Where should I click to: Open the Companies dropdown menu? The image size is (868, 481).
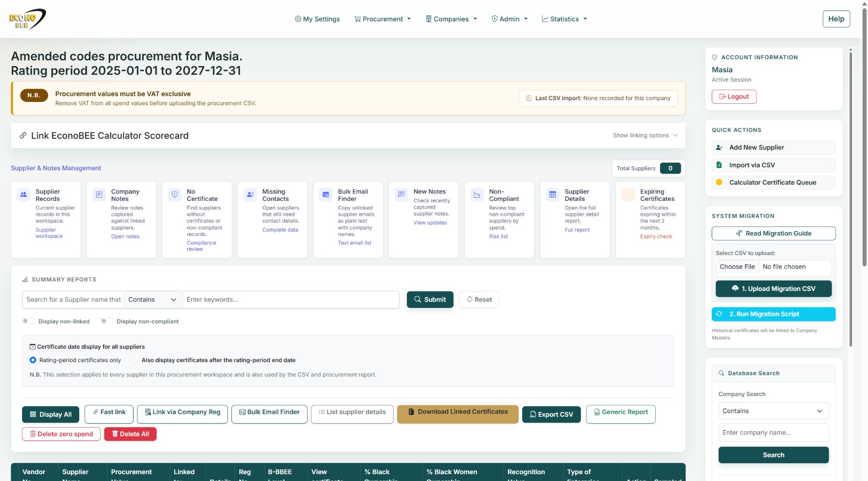tap(451, 19)
